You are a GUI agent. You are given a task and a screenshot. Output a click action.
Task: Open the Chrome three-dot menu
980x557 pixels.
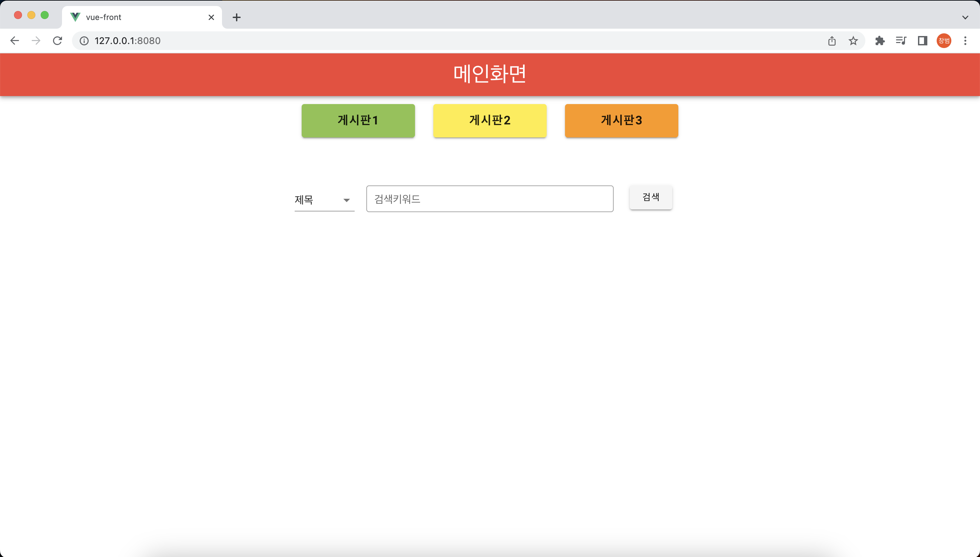tap(965, 41)
